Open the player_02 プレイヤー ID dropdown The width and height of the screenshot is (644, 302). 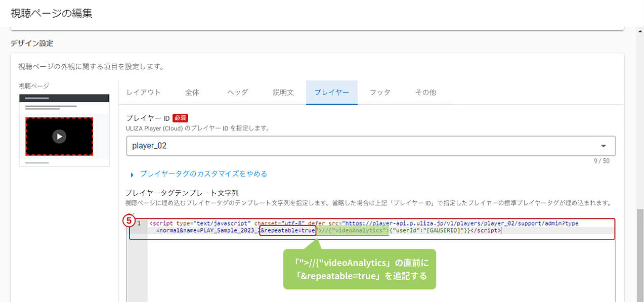[371, 146]
